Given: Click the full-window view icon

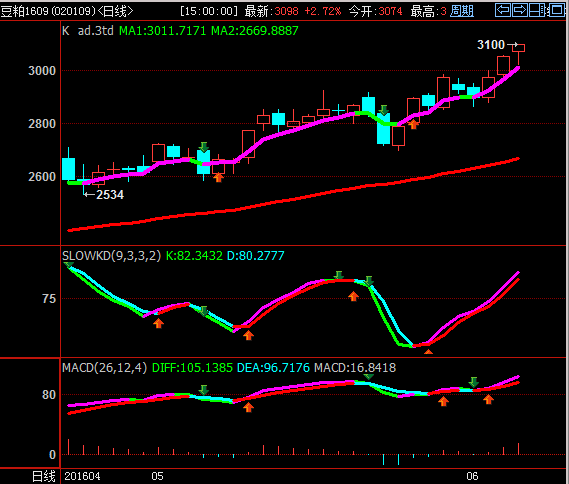Looking at the screenshot, I should 556,10.
